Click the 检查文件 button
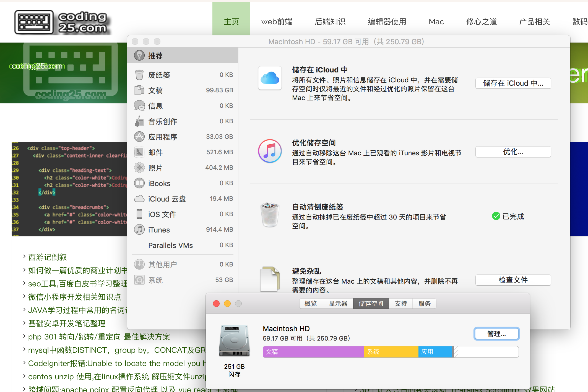Screen dimensions: 588x392 pos(513,280)
